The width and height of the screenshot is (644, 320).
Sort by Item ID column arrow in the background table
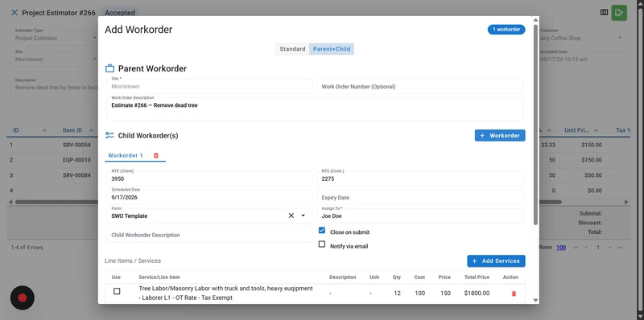point(91,130)
